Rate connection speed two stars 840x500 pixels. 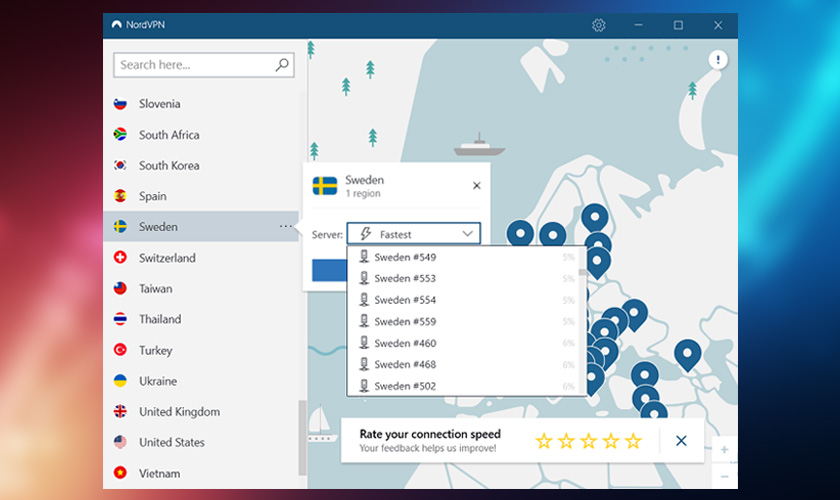click(x=566, y=441)
